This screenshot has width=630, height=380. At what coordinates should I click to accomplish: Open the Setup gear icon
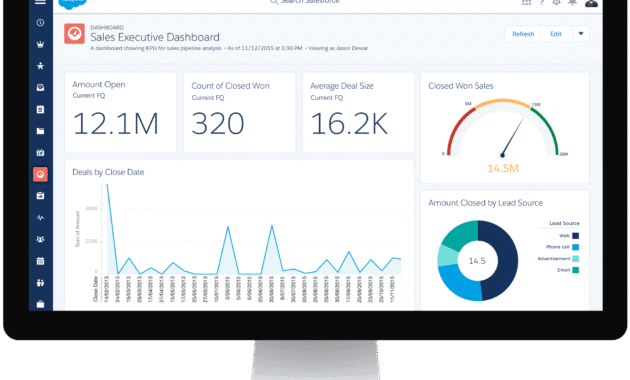coord(556,2)
